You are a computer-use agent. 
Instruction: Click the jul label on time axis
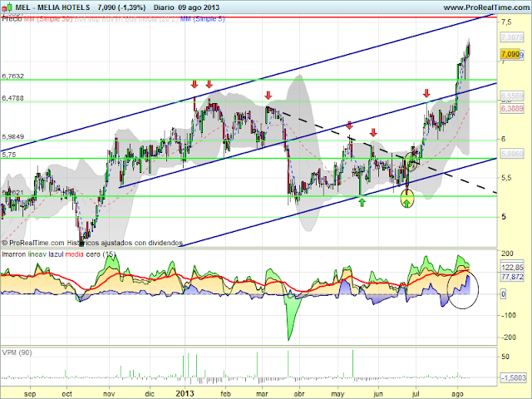[x=416, y=393]
